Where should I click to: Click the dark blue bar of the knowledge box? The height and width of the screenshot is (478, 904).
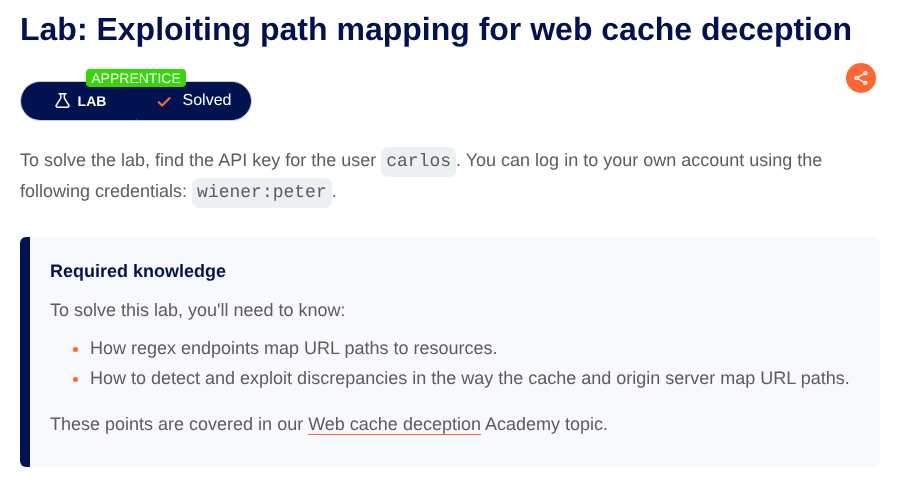[25, 352]
